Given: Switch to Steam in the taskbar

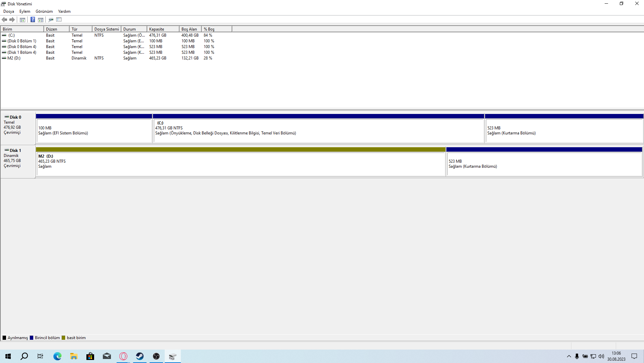Looking at the screenshot, I should [140, 356].
